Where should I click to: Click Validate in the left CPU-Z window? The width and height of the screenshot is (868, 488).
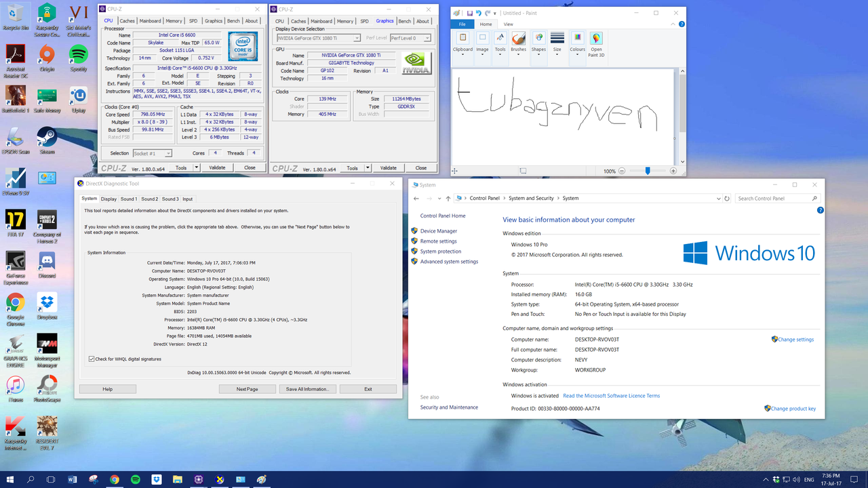click(217, 168)
